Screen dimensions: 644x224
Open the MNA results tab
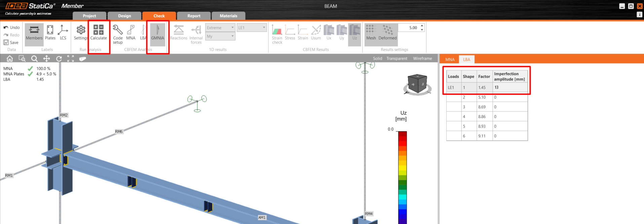point(450,60)
